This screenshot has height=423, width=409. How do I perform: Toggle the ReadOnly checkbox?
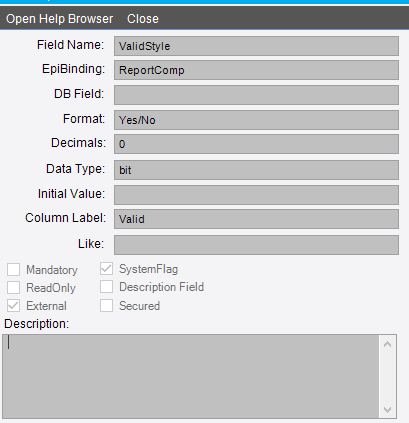(13, 287)
